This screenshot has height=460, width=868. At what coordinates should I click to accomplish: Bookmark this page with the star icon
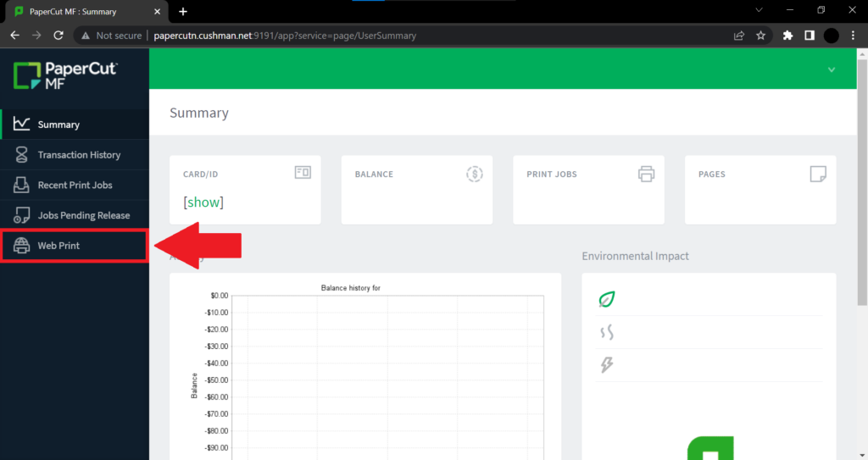coord(760,36)
